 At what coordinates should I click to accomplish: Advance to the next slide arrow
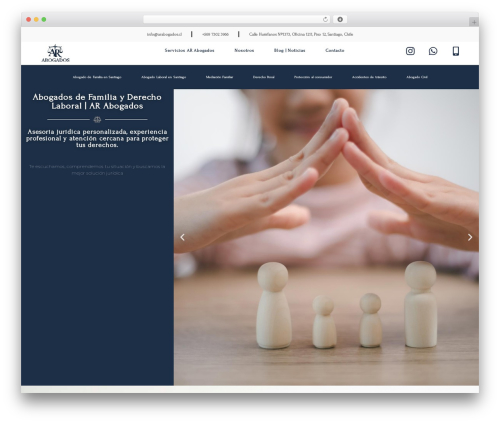470,237
